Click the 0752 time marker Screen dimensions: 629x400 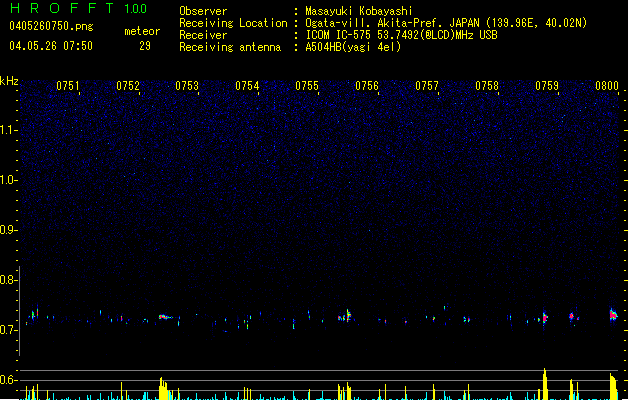click(x=128, y=86)
